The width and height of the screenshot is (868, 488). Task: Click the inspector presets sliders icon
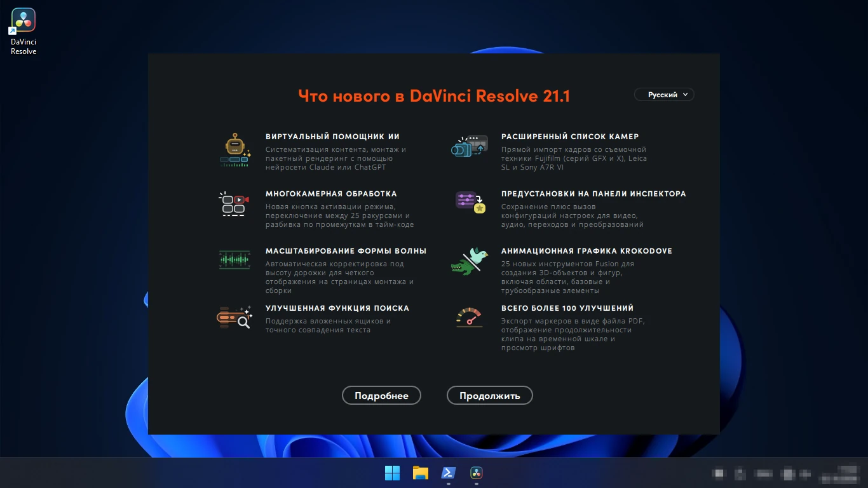coord(471,202)
